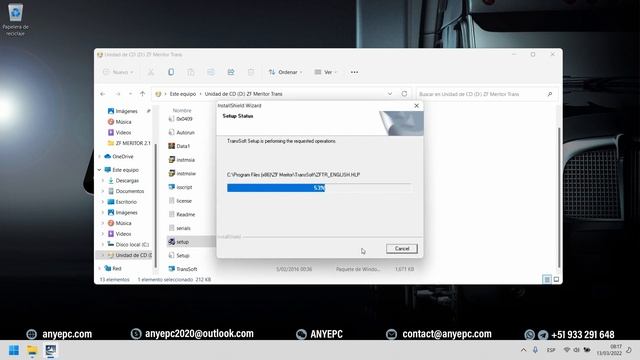Select the Readme file
Screen dimensions: 640x360
(185, 214)
